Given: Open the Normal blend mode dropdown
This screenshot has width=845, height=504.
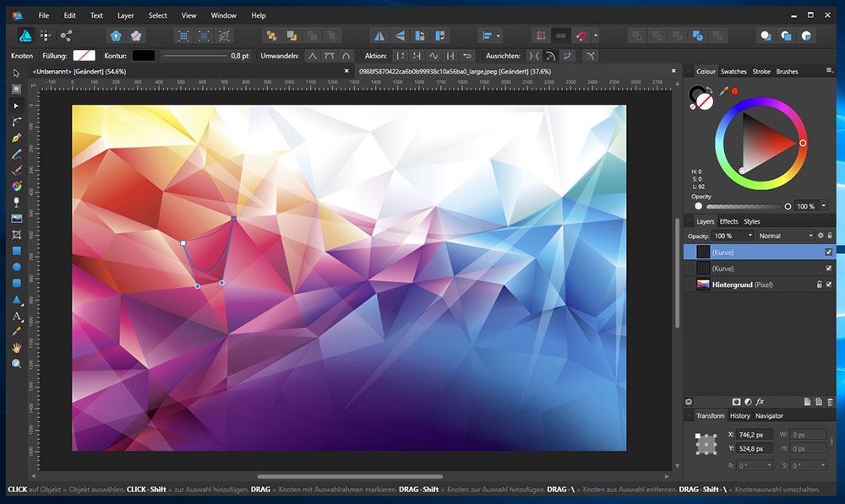Looking at the screenshot, I should point(785,236).
